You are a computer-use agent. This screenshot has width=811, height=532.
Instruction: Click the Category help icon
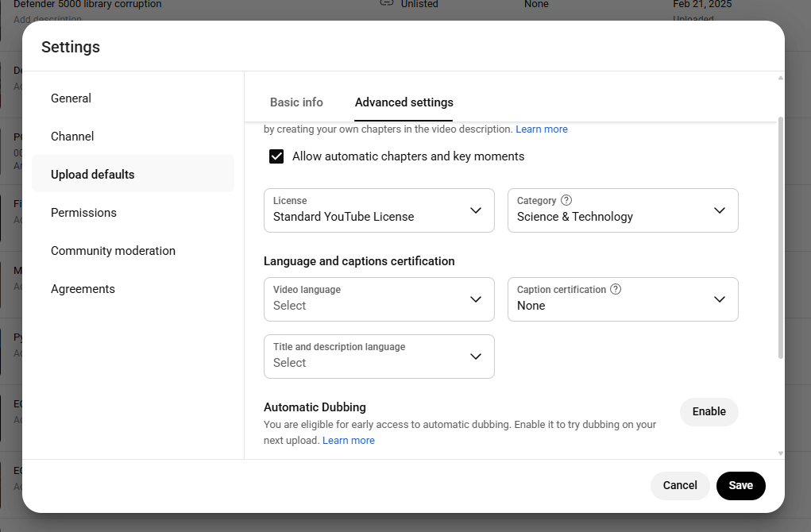coord(566,200)
